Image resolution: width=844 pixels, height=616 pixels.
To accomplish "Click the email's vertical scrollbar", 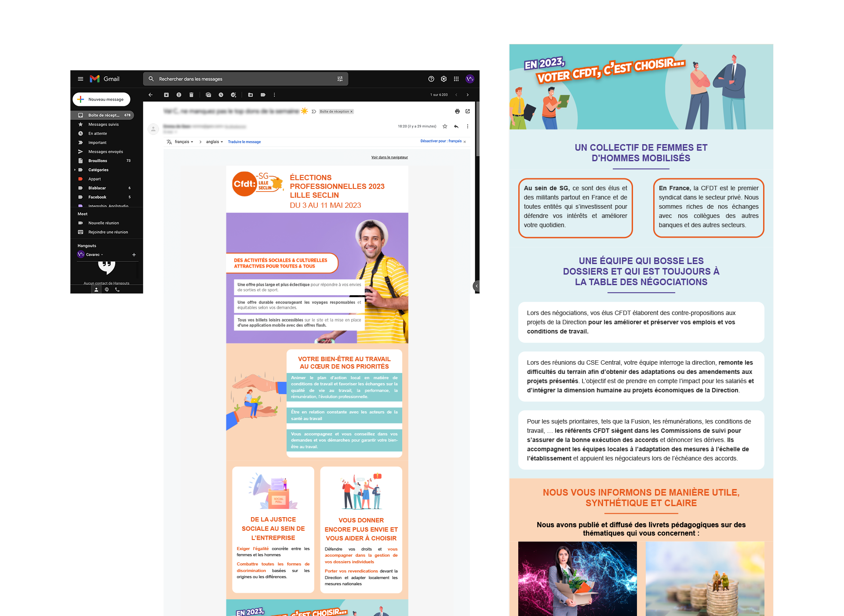I will click(477, 130).
